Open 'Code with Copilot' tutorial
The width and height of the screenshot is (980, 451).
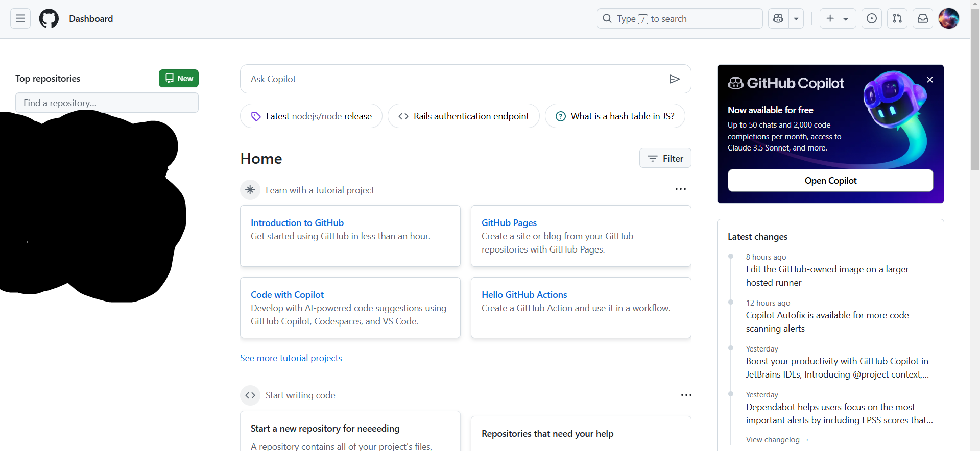click(287, 294)
